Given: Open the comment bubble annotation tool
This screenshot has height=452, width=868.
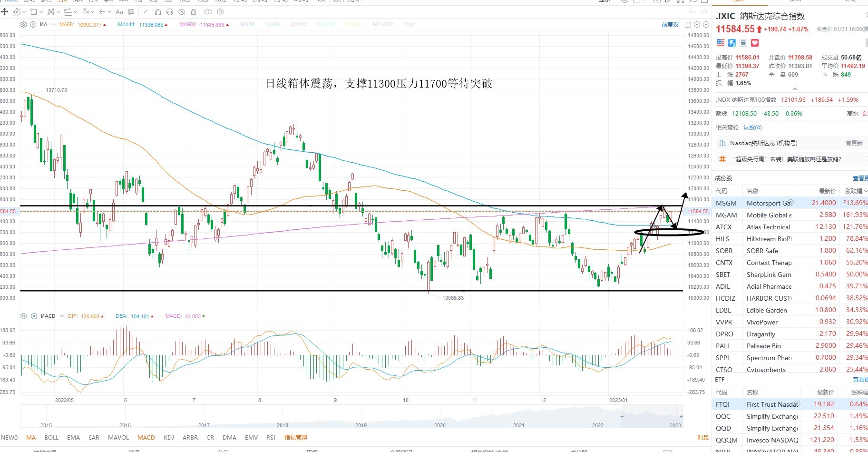Looking at the screenshot, I should click(131, 12).
